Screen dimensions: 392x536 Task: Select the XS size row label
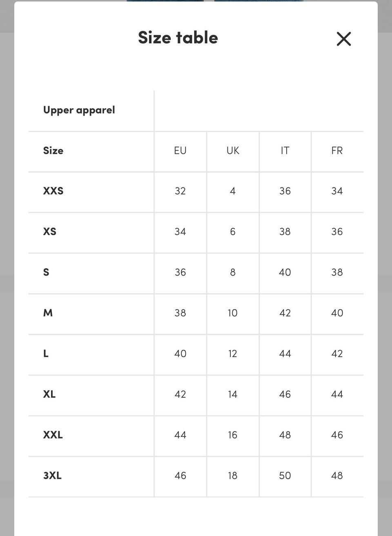pos(50,231)
